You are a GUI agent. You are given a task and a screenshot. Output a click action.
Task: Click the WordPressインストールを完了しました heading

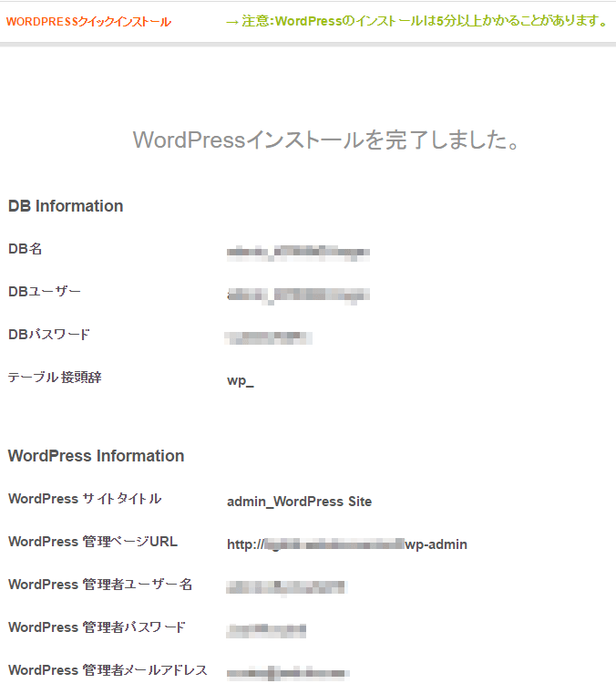pos(326,140)
